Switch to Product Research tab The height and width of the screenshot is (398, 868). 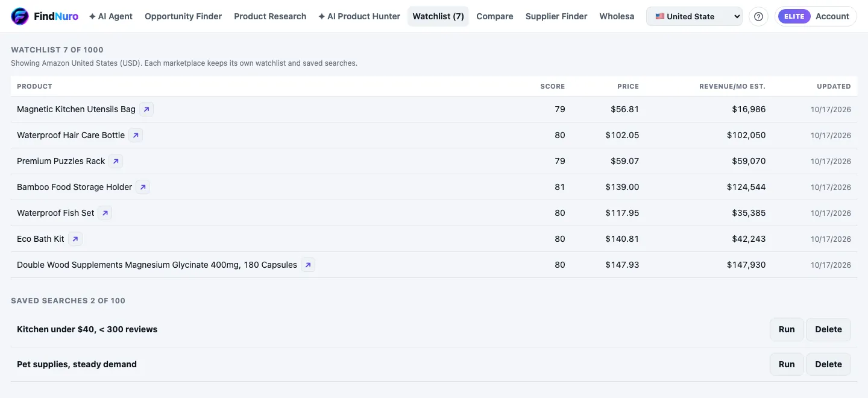tap(270, 16)
